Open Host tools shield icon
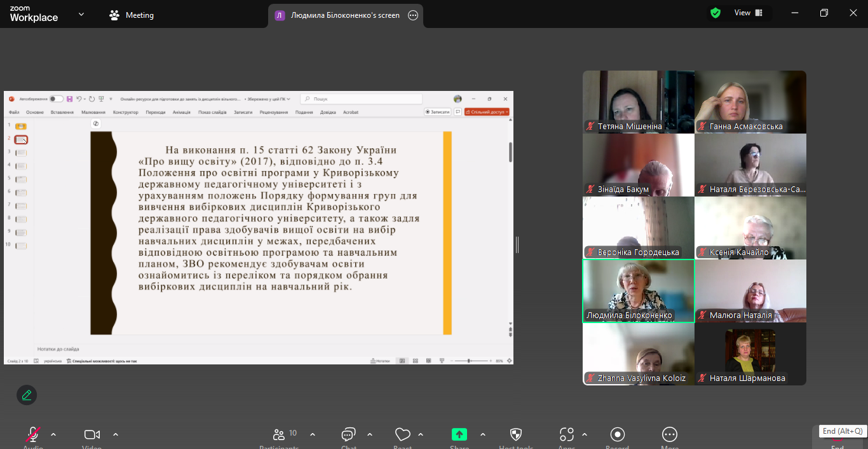The height and width of the screenshot is (449, 868). click(516, 435)
